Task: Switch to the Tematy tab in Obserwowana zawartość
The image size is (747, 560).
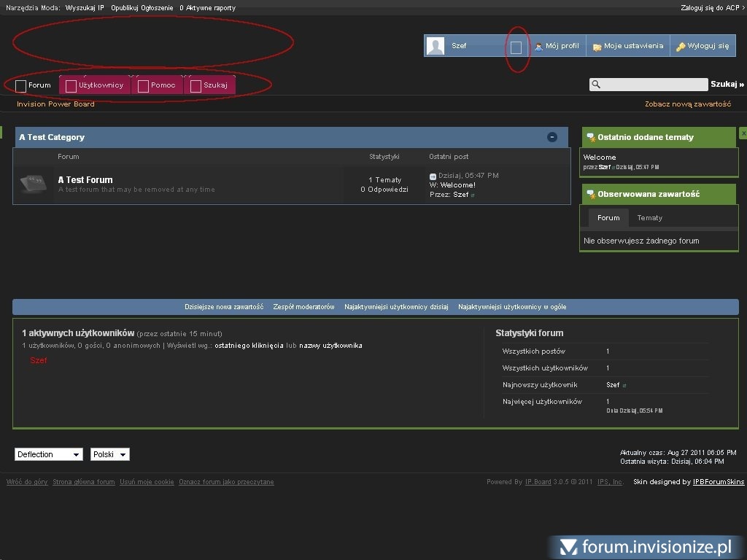Action: coord(649,217)
